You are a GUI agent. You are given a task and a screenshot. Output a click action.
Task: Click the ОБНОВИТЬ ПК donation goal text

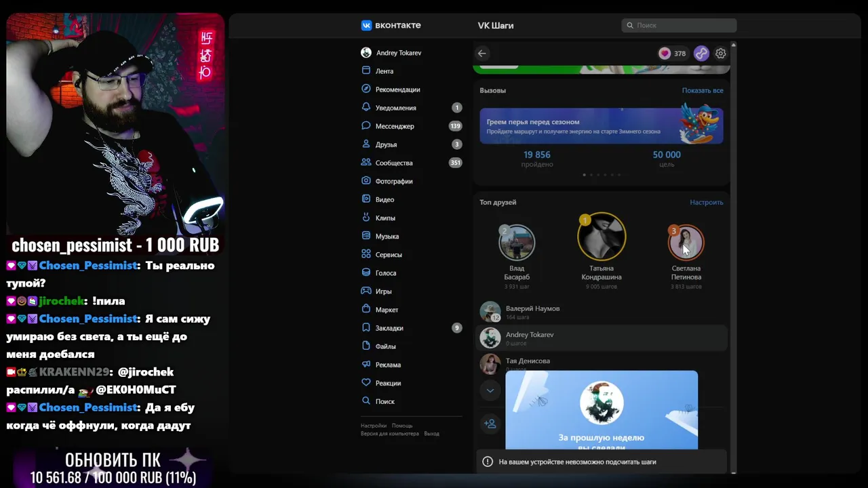coord(113,460)
